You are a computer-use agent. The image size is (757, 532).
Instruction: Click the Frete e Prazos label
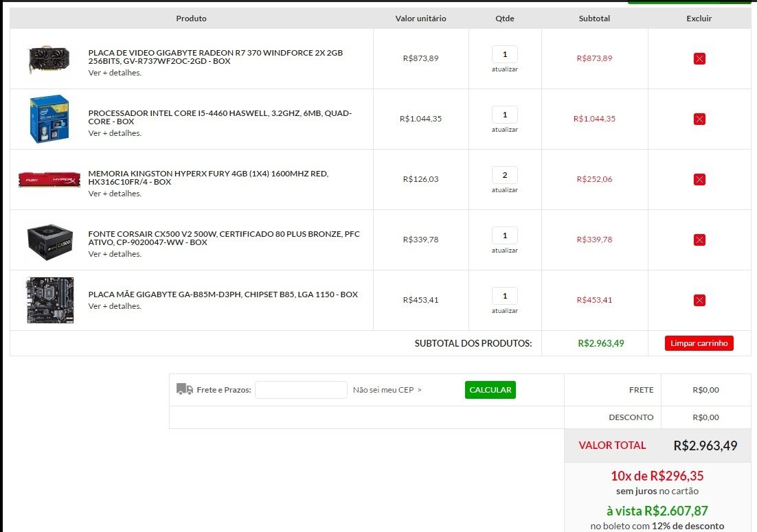[x=223, y=390]
